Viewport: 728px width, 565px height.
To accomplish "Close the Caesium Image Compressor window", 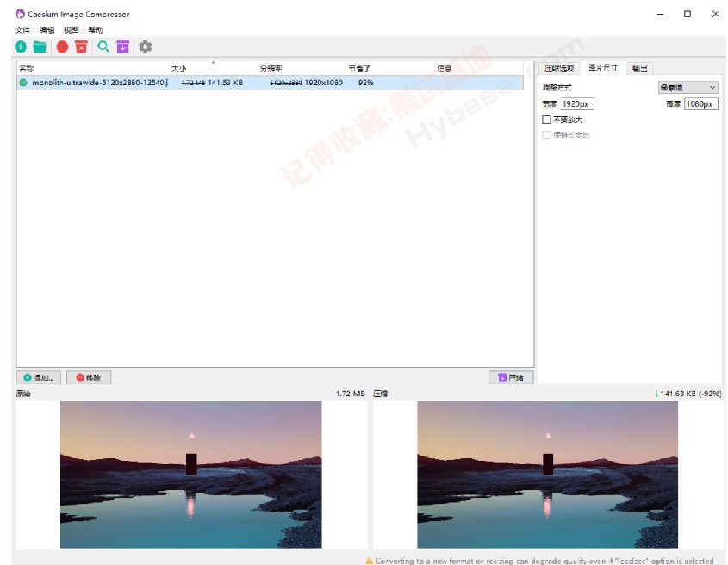I will point(715,14).
